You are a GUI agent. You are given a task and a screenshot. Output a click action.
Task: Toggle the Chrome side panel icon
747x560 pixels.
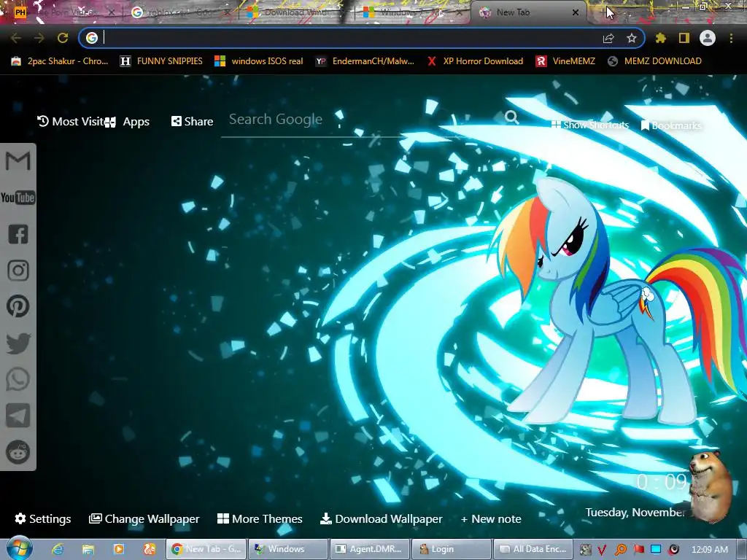[684, 38]
